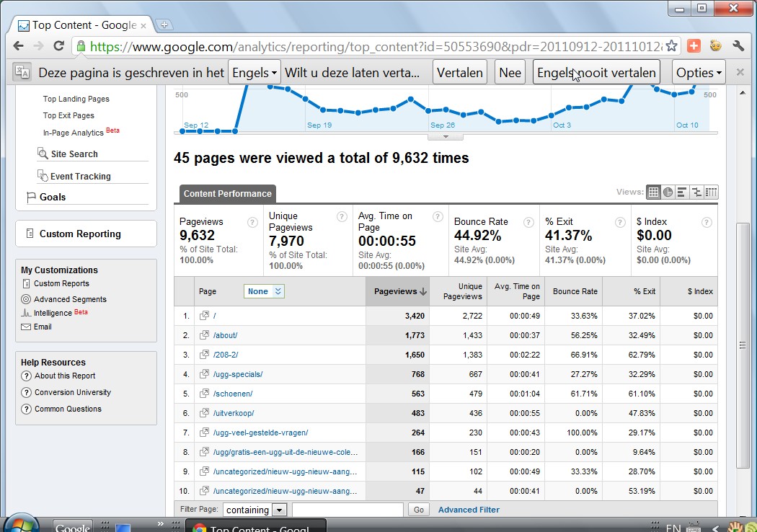Click the Vertalen button
This screenshot has height=532, width=757.
tap(460, 72)
